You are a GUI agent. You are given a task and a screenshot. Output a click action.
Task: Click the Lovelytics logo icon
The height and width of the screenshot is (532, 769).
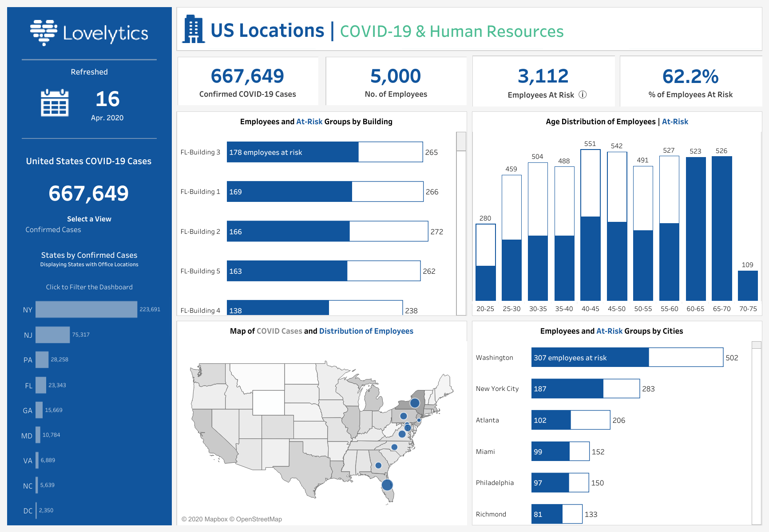(x=44, y=32)
